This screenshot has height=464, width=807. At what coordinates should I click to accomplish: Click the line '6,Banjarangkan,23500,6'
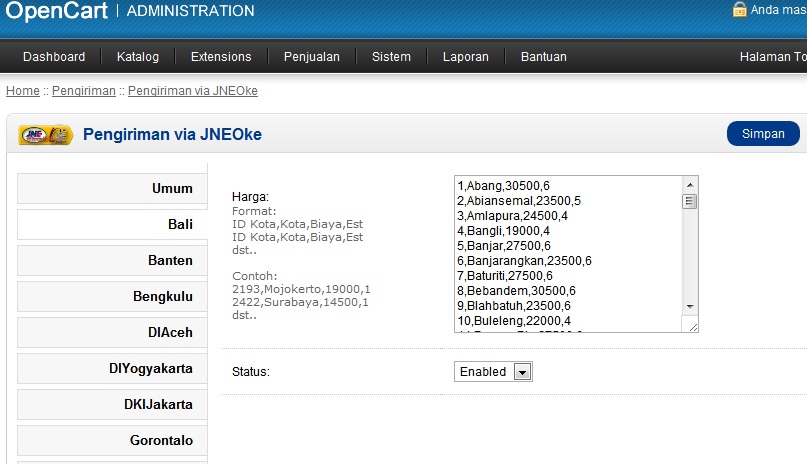524,261
